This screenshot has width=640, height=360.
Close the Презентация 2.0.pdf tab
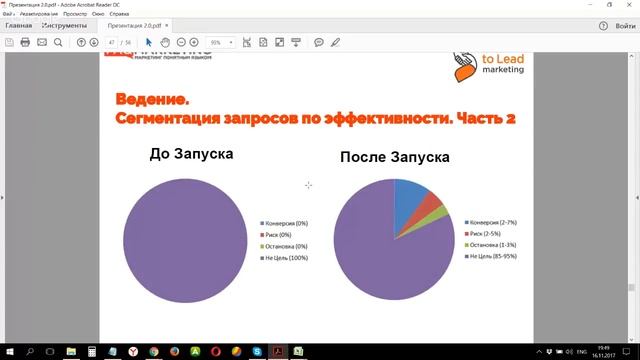coord(167,25)
